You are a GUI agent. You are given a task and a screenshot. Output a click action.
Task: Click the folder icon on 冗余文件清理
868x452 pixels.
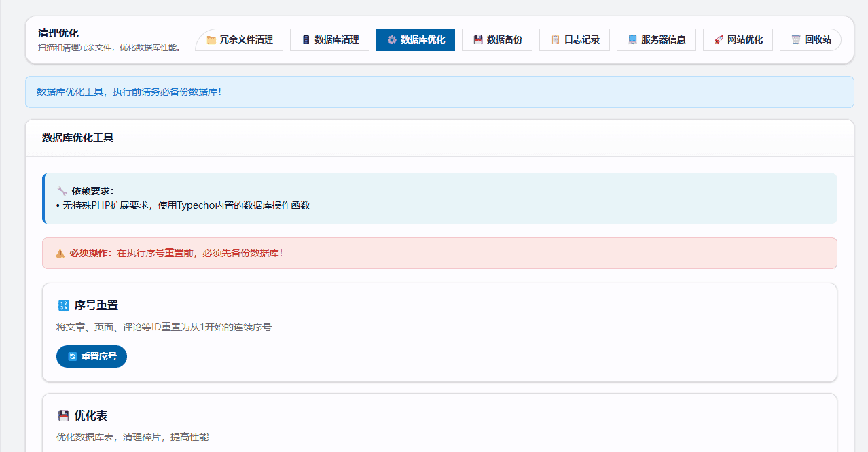211,40
